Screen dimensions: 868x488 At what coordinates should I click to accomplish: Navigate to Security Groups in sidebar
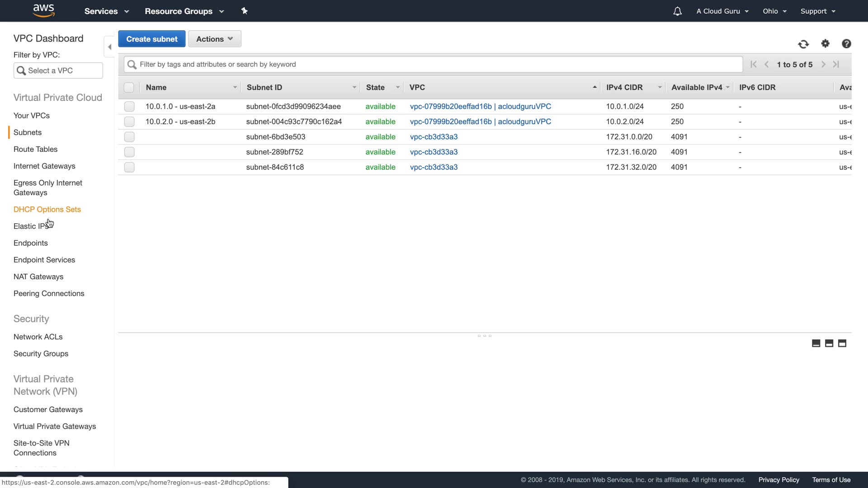coord(41,354)
